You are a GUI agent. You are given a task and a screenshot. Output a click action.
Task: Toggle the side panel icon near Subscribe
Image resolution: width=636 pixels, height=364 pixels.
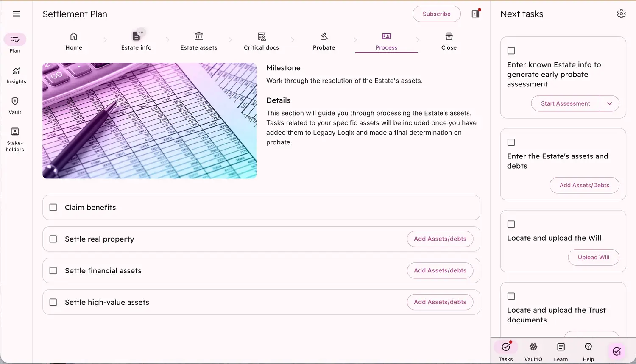476,14
